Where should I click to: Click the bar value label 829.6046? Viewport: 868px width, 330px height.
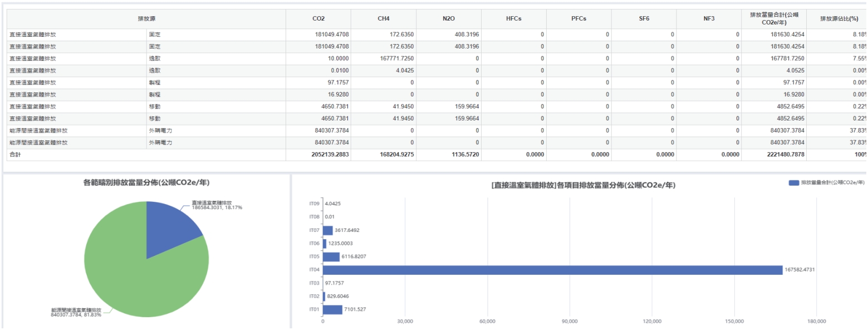[339, 296]
